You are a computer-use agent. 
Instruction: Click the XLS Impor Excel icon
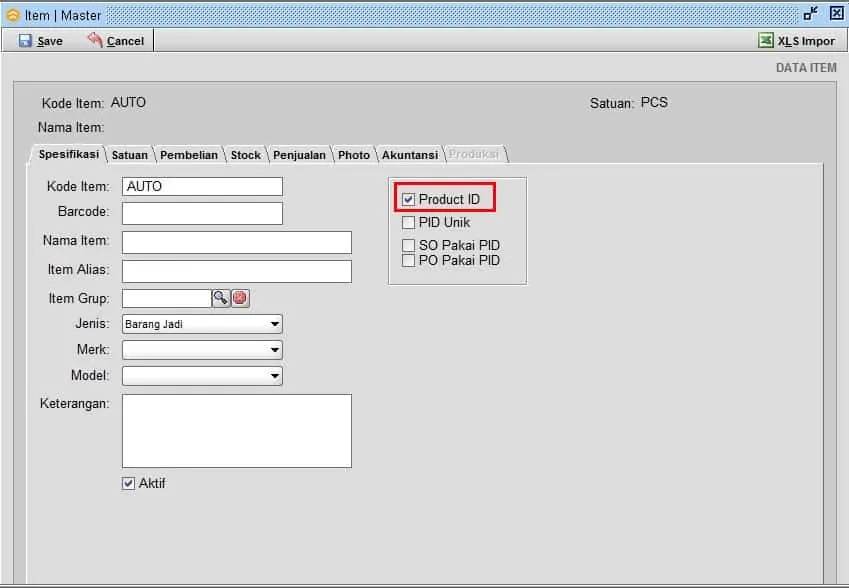[x=766, y=40]
